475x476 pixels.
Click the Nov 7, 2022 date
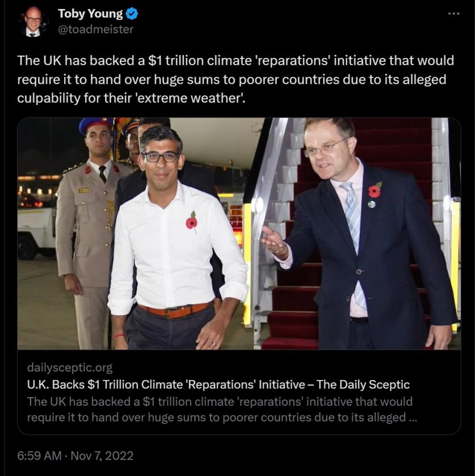pos(102,456)
